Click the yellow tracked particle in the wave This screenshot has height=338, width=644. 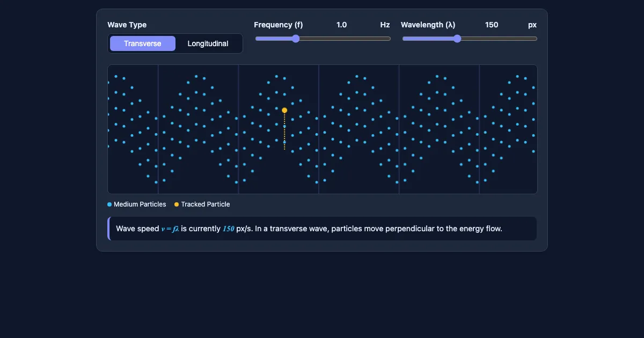(284, 110)
